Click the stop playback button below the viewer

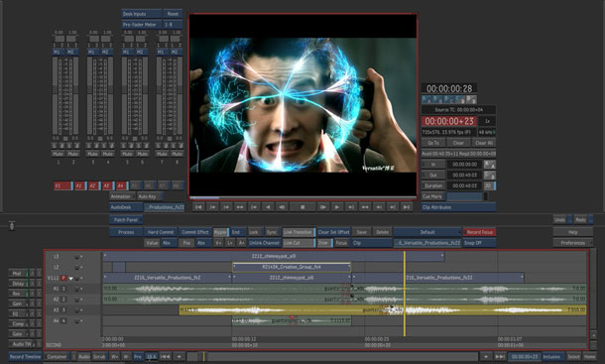[x=302, y=207]
